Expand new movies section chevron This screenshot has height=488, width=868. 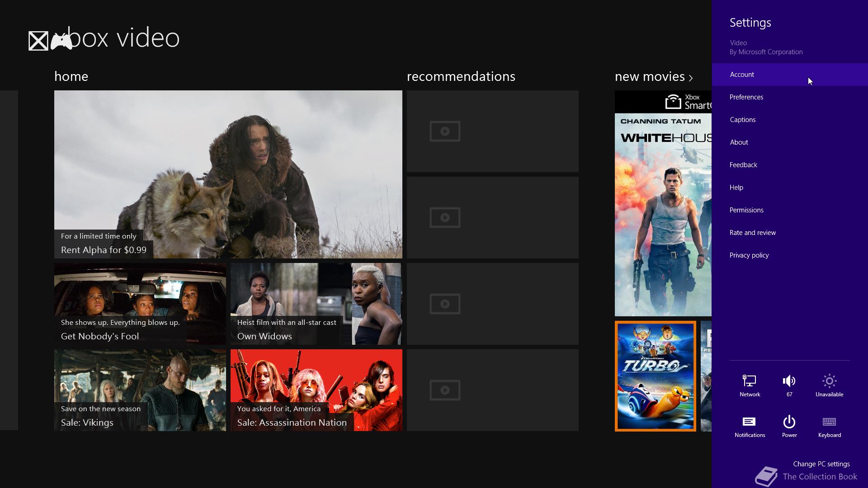691,78
